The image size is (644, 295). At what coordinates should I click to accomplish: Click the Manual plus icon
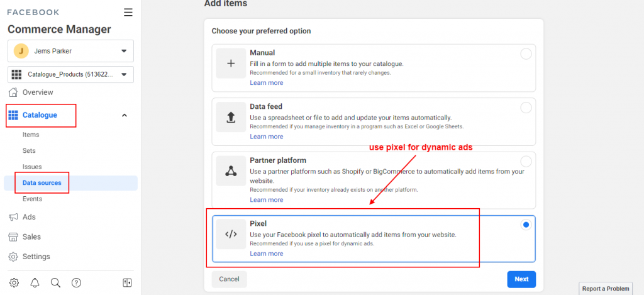(x=231, y=64)
